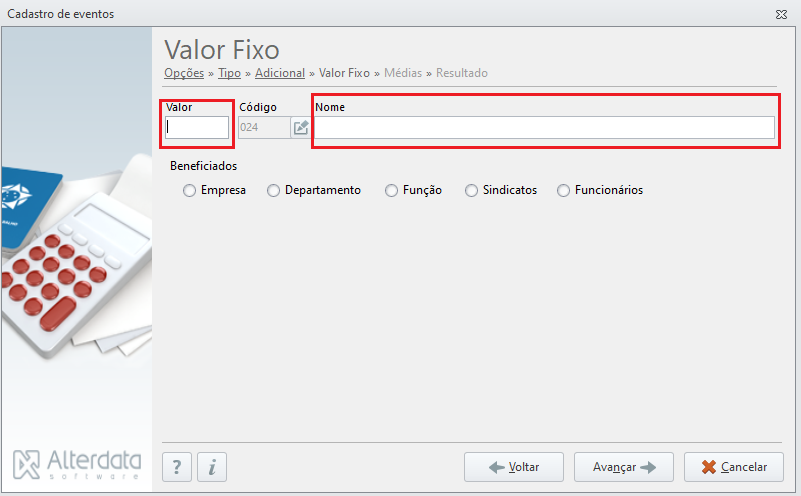Cancel the event registration wizard
Viewport: 801px width, 496px height.
click(x=734, y=467)
